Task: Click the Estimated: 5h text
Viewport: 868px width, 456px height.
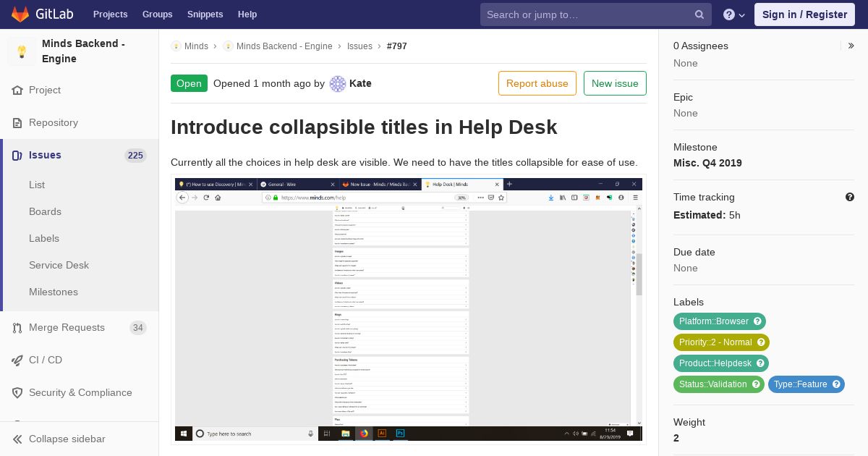Action: 707,215
